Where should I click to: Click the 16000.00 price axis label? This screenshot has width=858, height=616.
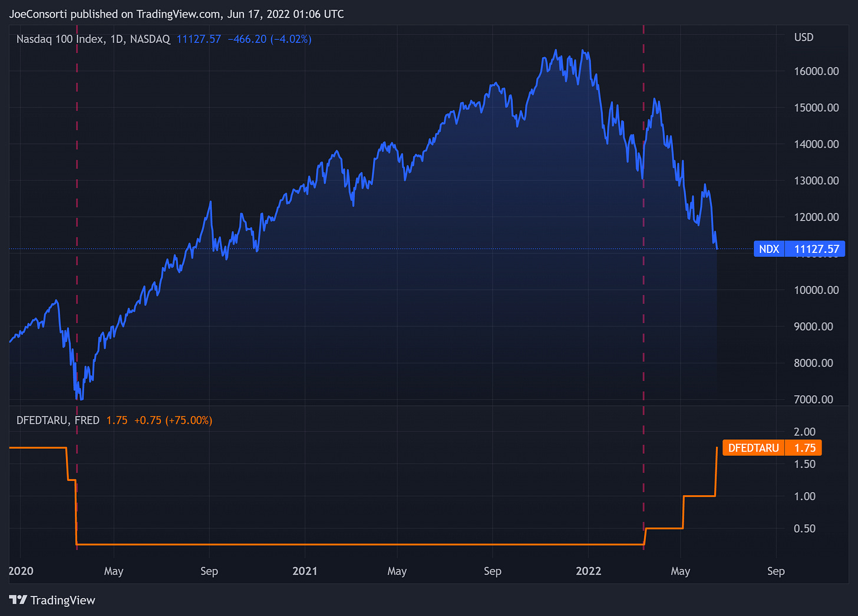(x=816, y=71)
